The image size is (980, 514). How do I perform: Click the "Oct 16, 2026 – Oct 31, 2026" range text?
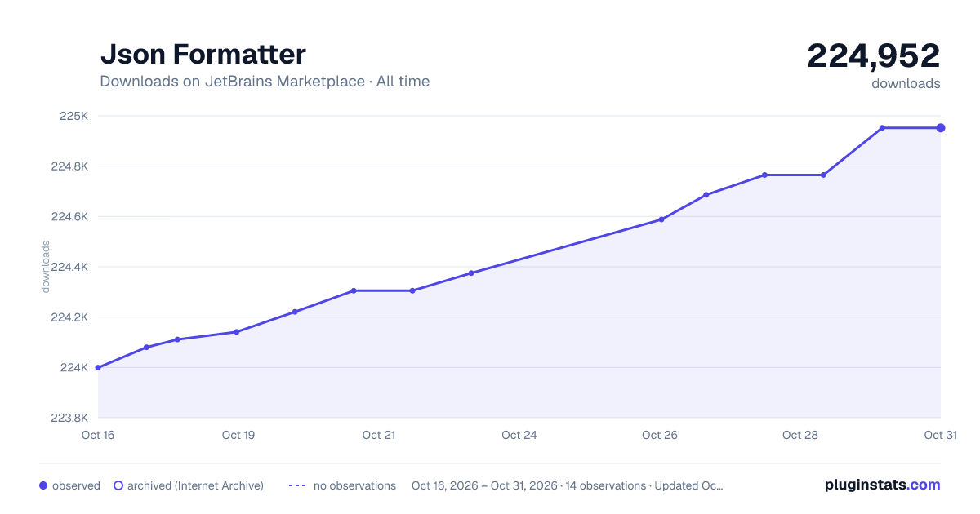pos(485,485)
